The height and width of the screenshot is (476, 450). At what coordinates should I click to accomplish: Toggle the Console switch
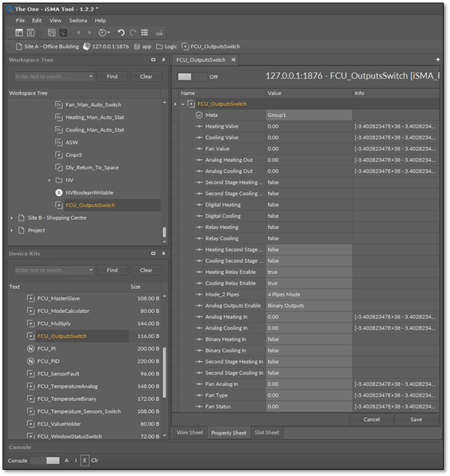pyautogui.click(x=45, y=460)
